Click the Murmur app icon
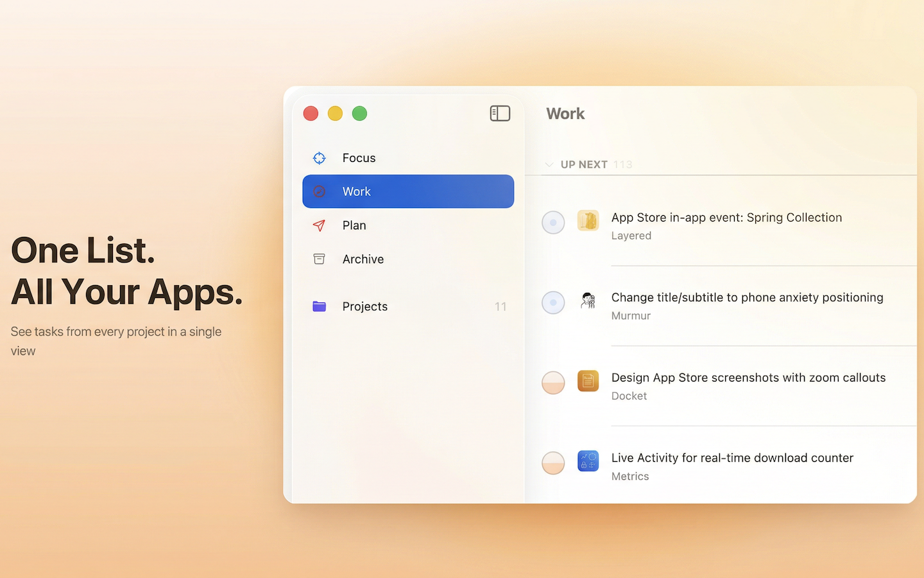The height and width of the screenshot is (578, 924). coord(588,301)
